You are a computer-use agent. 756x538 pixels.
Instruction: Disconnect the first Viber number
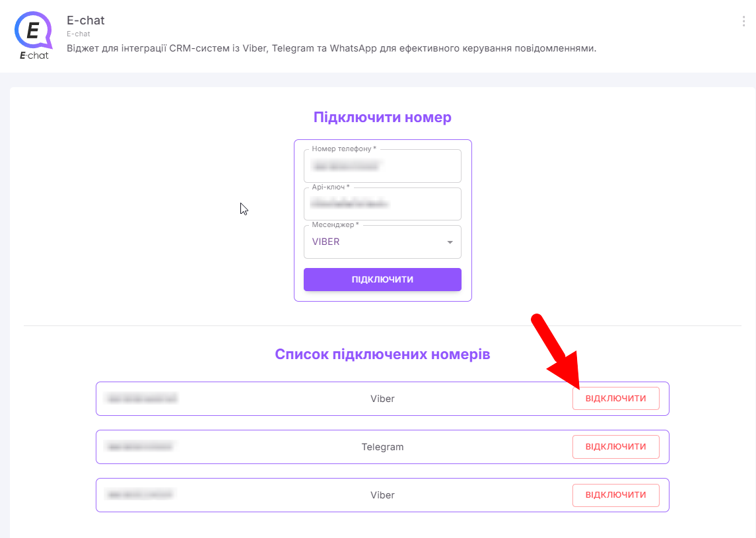616,399
